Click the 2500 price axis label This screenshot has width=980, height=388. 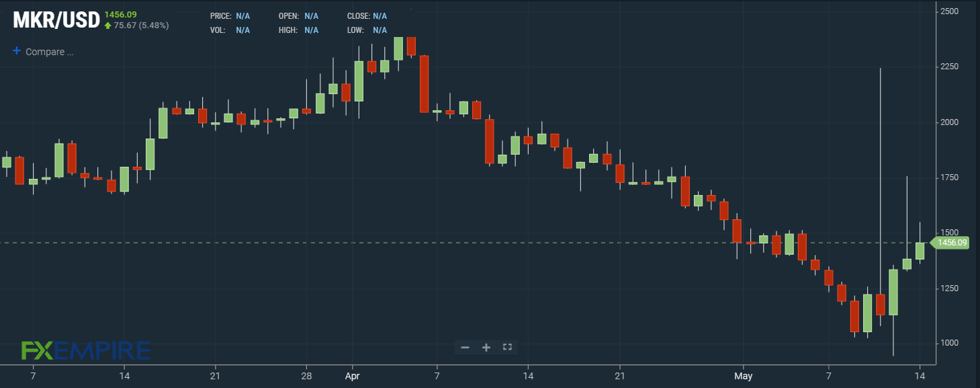949,11
